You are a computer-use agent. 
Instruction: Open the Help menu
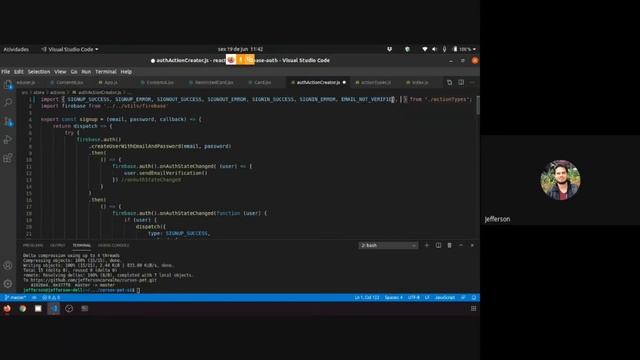coord(126,71)
